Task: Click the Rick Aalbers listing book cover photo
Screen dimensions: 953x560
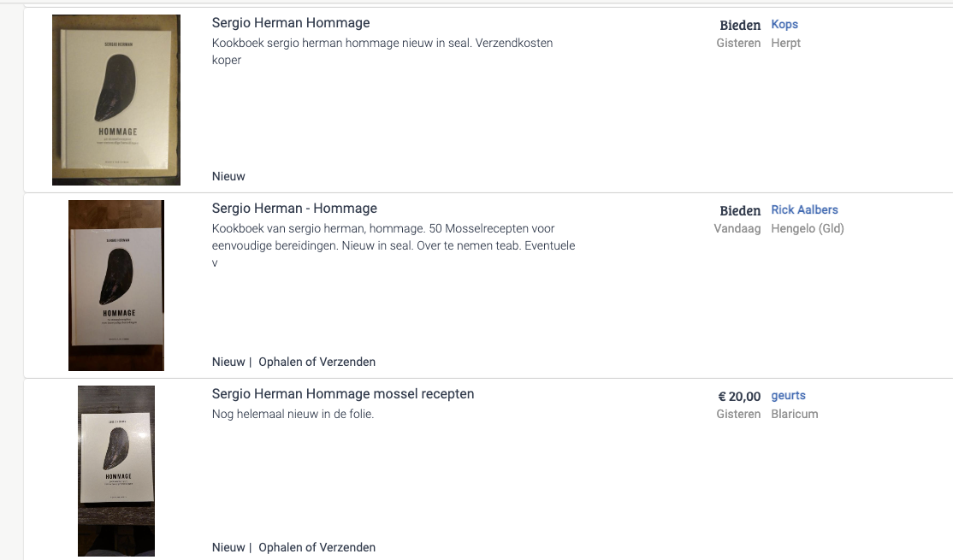Action: coord(115,285)
